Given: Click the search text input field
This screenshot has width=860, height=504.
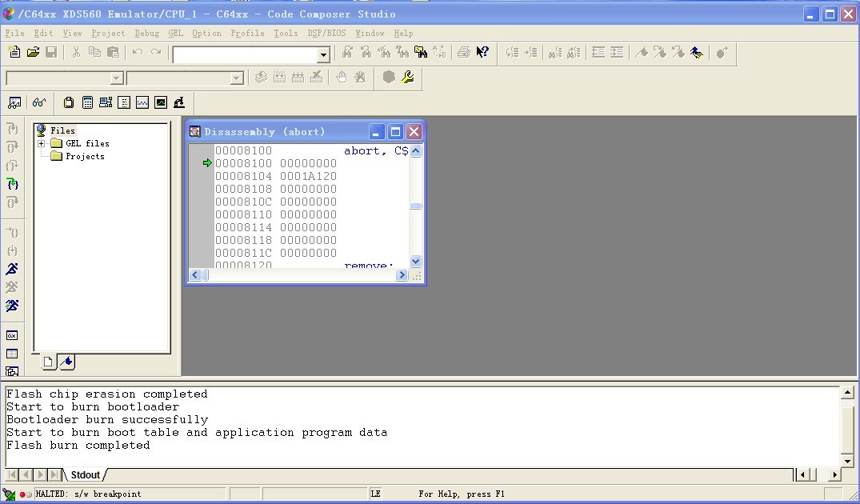Looking at the screenshot, I should (245, 54).
